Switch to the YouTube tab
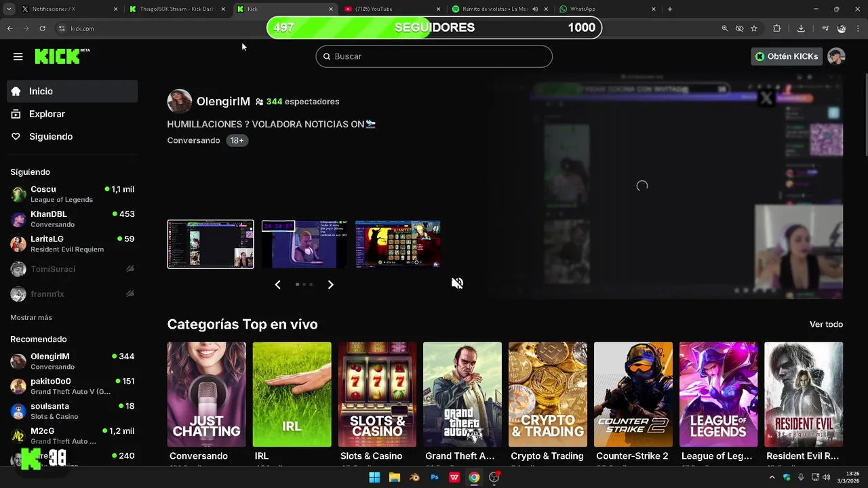Screen dimensions: 868x488 click(x=392, y=9)
